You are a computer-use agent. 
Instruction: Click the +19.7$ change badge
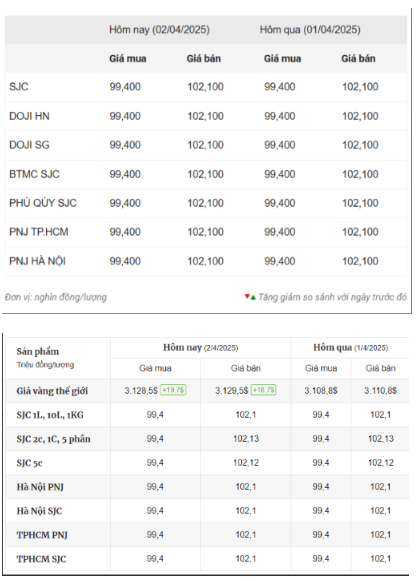[173, 390]
